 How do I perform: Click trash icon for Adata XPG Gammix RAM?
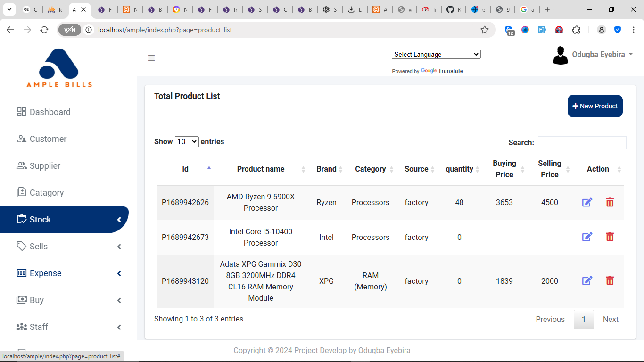point(610,280)
